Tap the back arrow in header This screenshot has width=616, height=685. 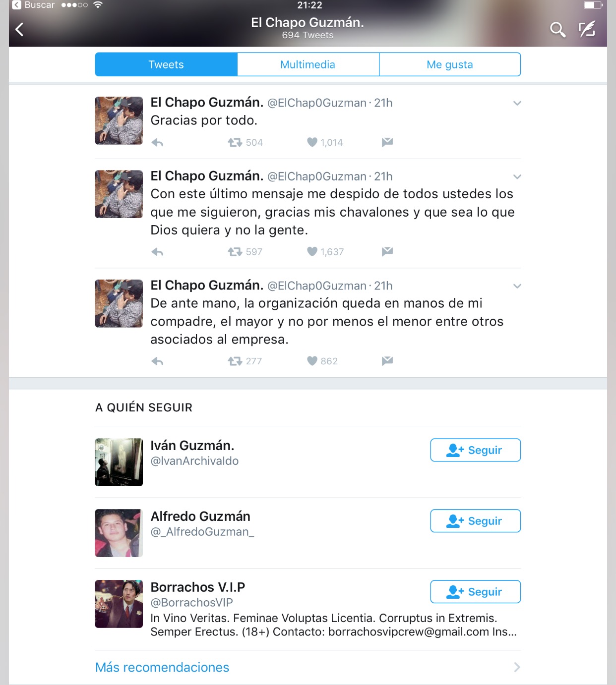click(19, 30)
